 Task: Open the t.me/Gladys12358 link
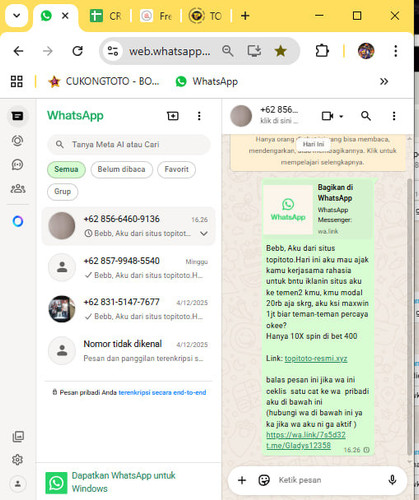[298, 446]
